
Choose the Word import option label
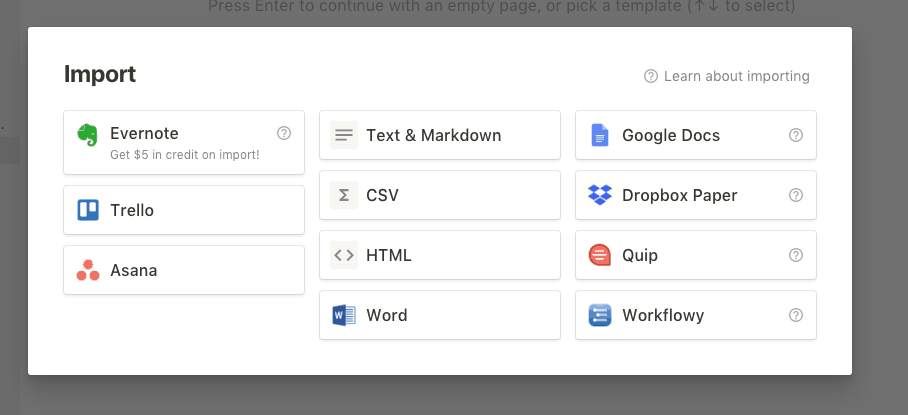[x=387, y=315]
